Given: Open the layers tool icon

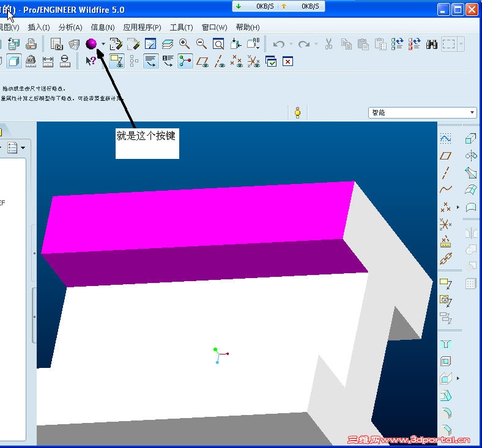Looking at the screenshot, I should click(x=167, y=44).
